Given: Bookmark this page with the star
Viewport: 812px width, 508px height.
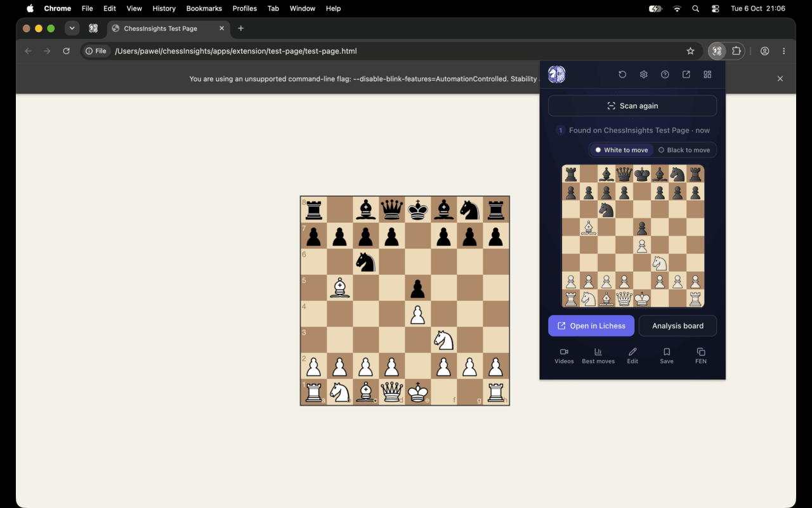Looking at the screenshot, I should pyautogui.click(x=690, y=51).
